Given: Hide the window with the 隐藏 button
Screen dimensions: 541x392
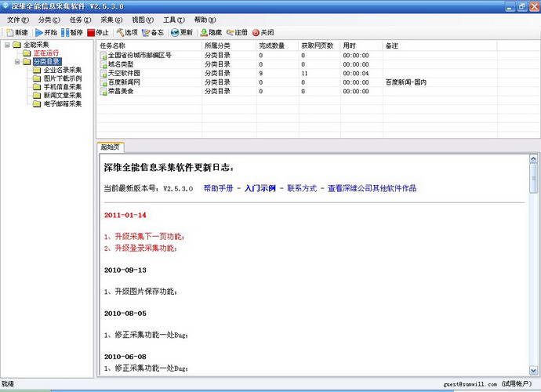Looking at the screenshot, I should 211,32.
